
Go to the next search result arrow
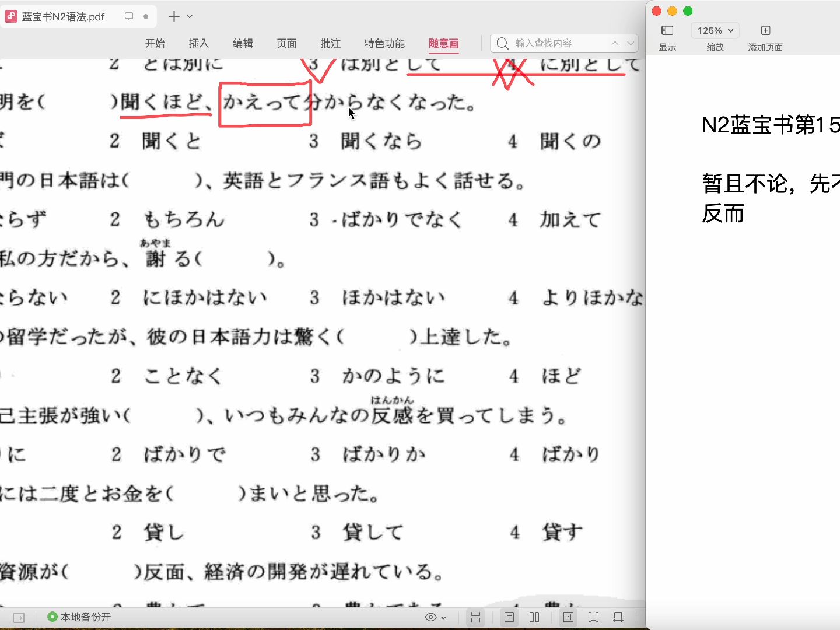(x=631, y=43)
